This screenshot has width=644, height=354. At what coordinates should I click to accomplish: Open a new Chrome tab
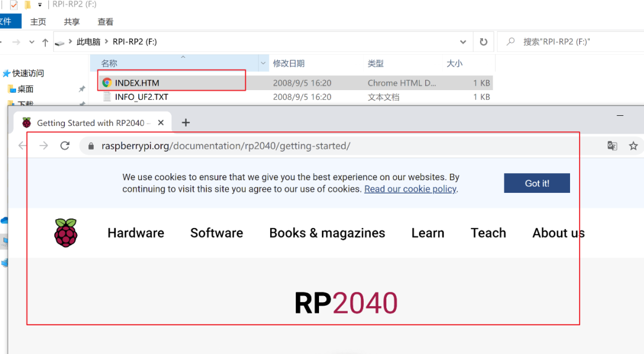click(x=185, y=122)
